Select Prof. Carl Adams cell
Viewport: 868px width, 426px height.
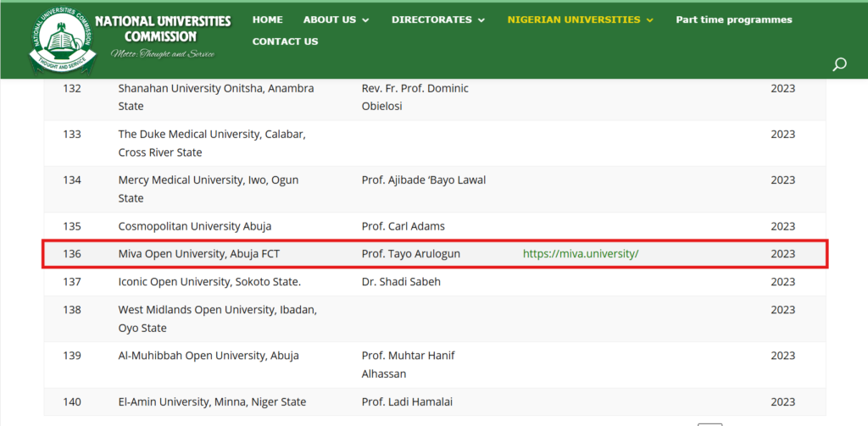tap(403, 226)
